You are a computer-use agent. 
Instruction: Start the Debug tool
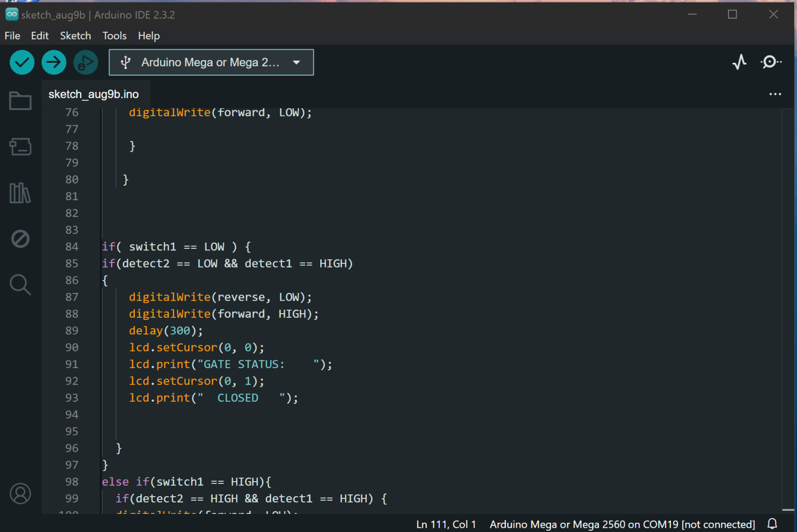(86, 63)
